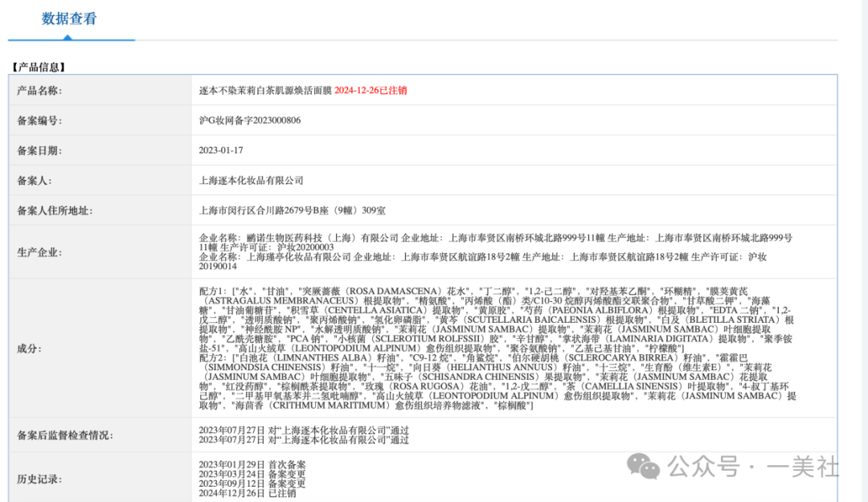The height and width of the screenshot is (502, 868).
Task: Open the 数据查看 tab
Action: coord(69,19)
